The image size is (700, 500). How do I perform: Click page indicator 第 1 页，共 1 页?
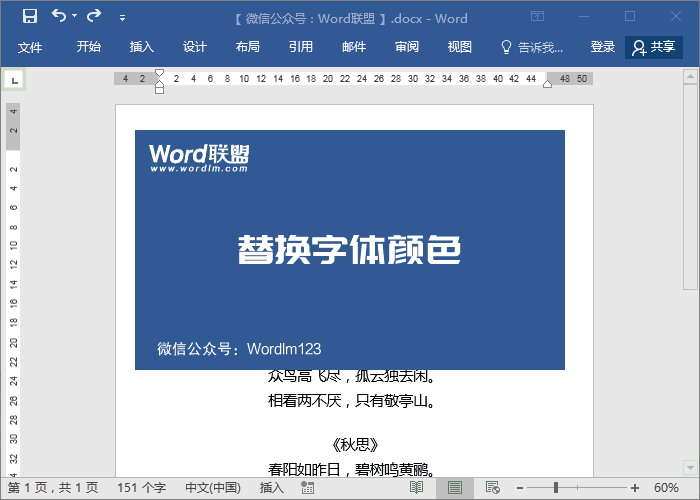(x=53, y=488)
